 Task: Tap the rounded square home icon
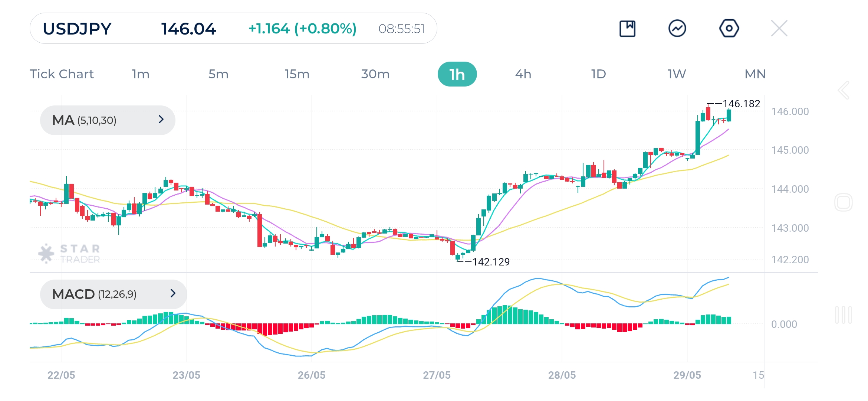[843, 202]
